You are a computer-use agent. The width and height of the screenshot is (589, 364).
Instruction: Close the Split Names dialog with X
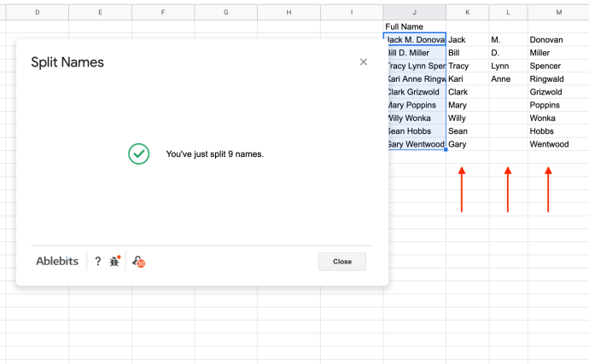point(364,62)
